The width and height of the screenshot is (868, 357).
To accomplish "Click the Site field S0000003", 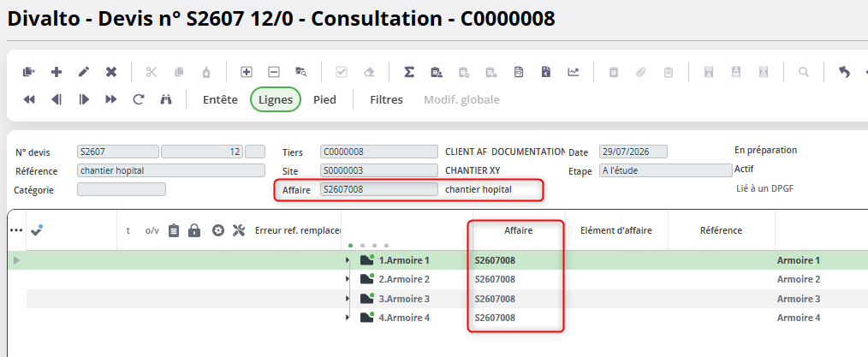I will (x=378, y=170).
